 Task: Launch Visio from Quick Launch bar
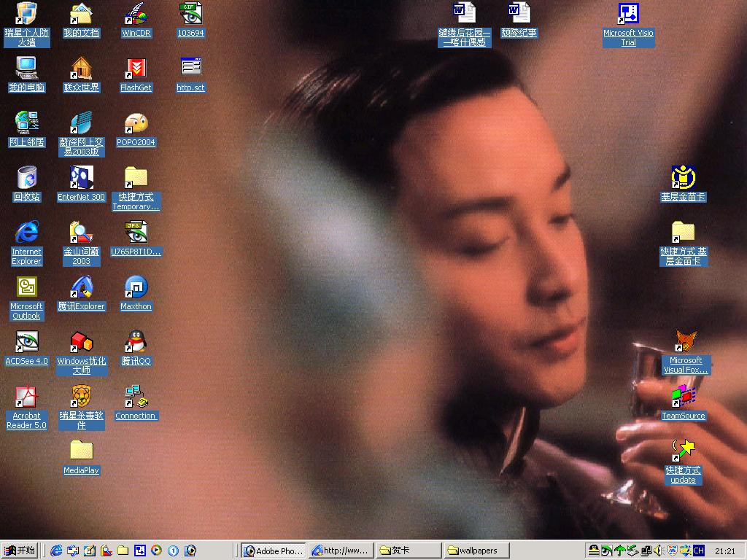pyautogui.click(x=139, y=551)
